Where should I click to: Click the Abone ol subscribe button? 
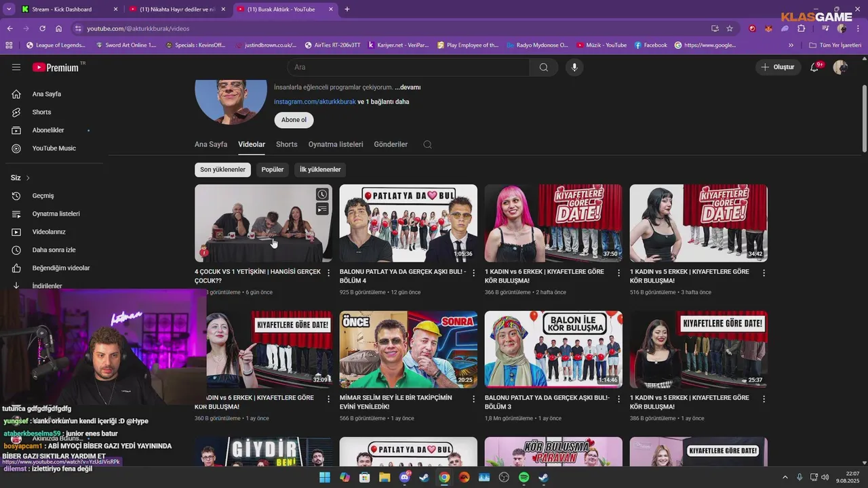point(294,120)
